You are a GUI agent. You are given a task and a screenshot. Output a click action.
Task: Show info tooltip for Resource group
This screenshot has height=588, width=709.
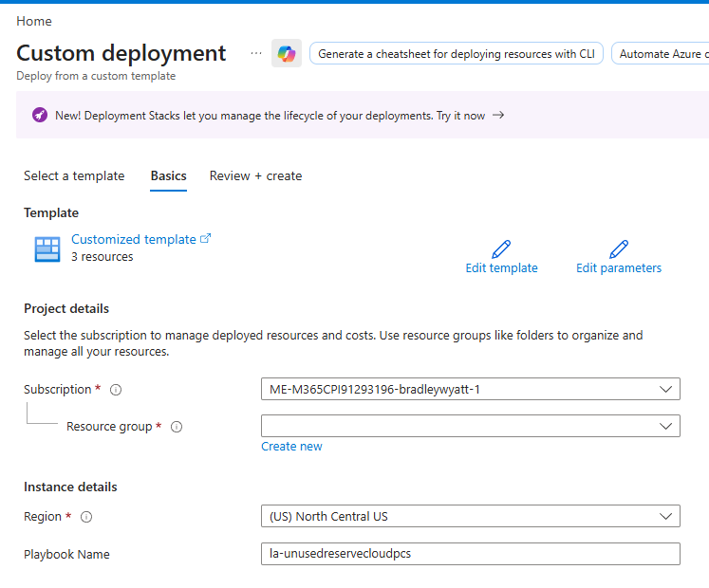tap(177, 427)
